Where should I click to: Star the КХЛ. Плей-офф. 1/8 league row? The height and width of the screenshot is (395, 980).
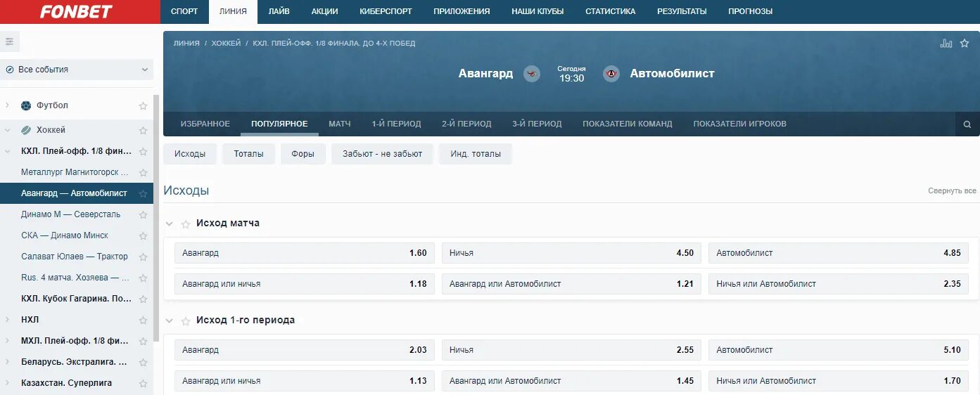coord(144,151)
